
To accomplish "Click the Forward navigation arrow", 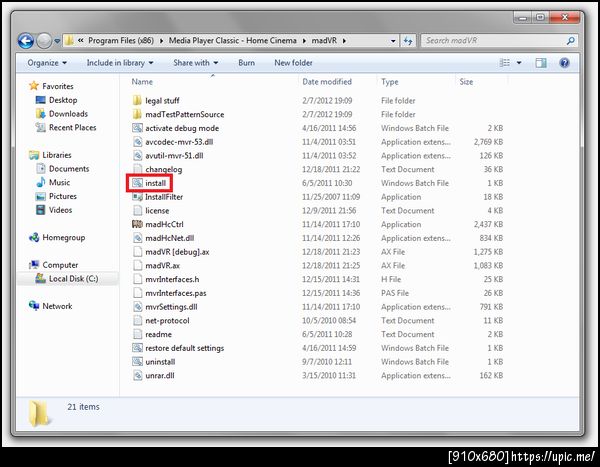I will [44, 41].
